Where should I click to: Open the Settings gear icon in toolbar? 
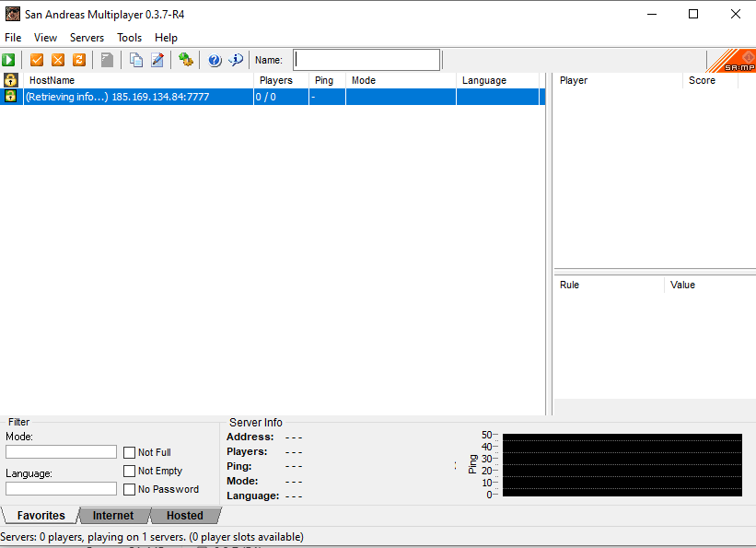coord(186,60)
